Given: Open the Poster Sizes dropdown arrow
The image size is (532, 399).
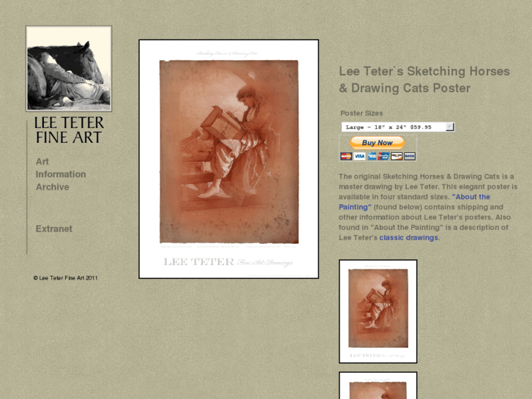Looking at the screenshot, I should [x=449, y=127].
